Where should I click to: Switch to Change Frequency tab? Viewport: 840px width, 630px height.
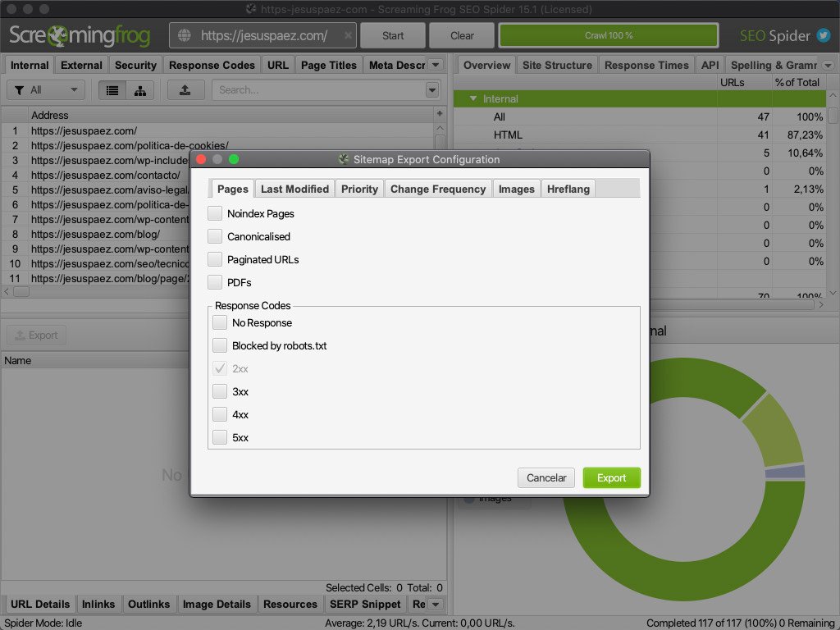pos(438,189)
